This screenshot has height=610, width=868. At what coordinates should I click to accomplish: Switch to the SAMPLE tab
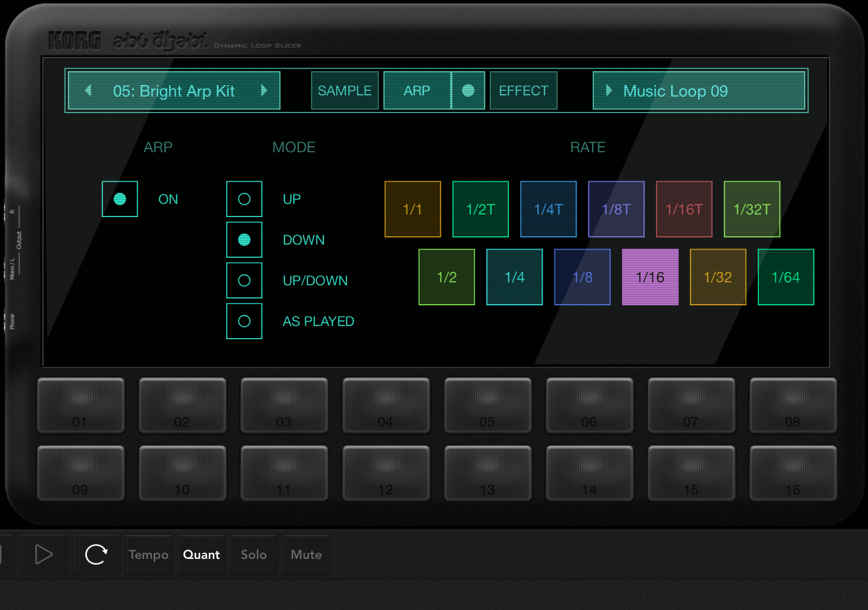[x=344, y=90]
